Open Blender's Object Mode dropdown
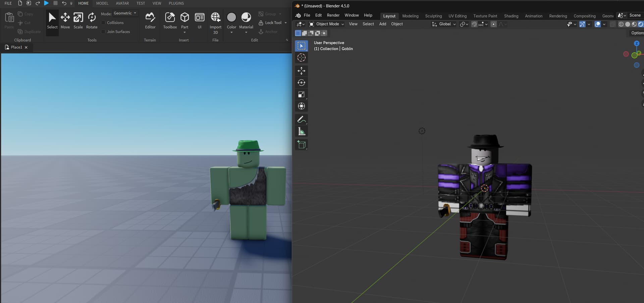Viewport: 644px width, 303px height. click(326, 24)
